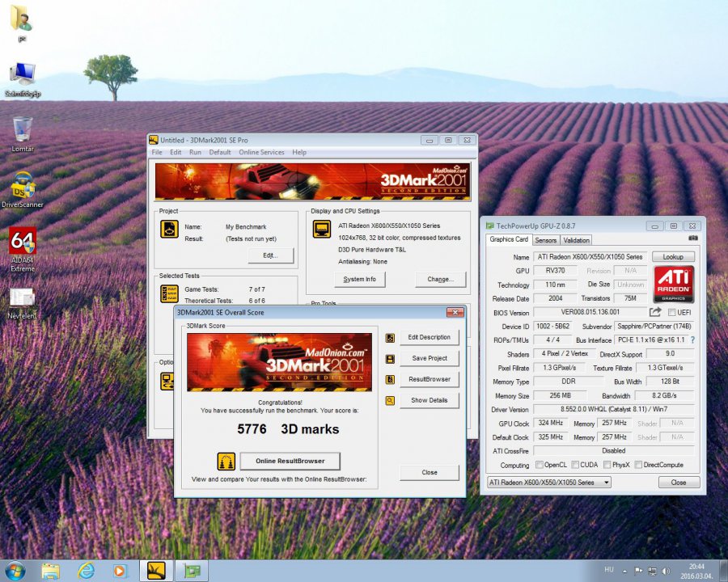Click the ATI Radeon logo in GPU-Z

coord(673,284)
